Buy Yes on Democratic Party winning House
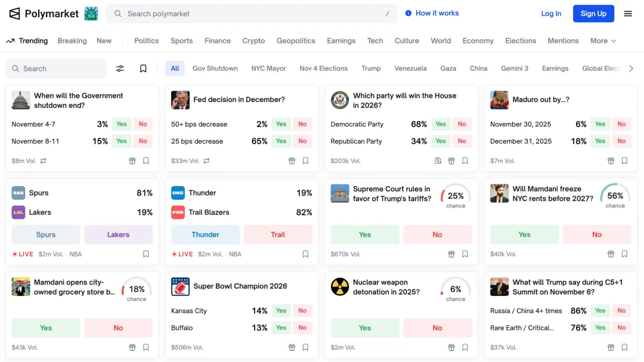The image size is (644, 362). (x=441, y=124)
